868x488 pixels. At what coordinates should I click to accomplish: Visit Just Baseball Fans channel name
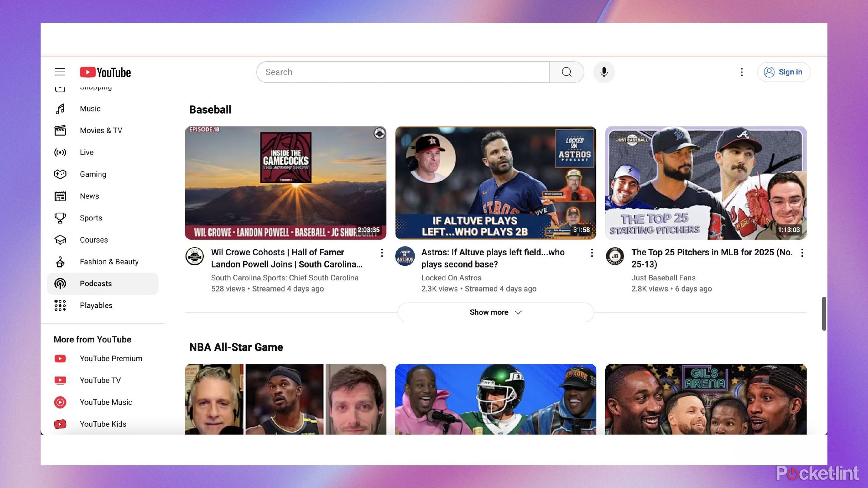click(x=663, y=278)
